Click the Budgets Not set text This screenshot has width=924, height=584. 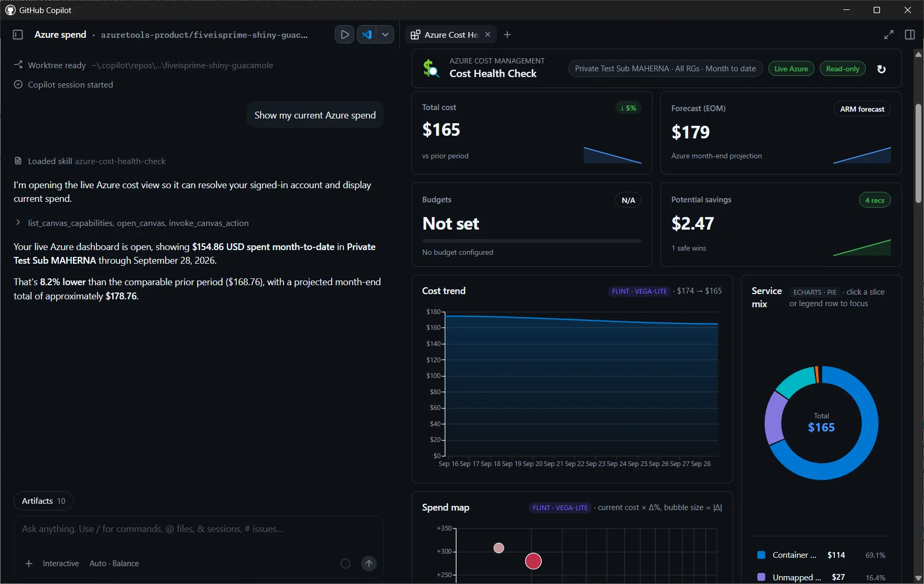click(x=451, y=224)
